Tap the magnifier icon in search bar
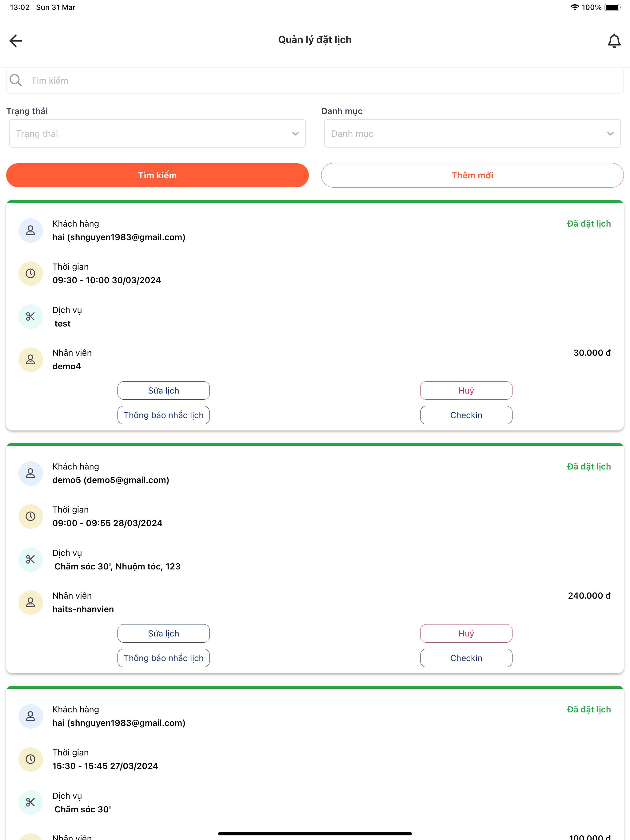 [16, 80]
